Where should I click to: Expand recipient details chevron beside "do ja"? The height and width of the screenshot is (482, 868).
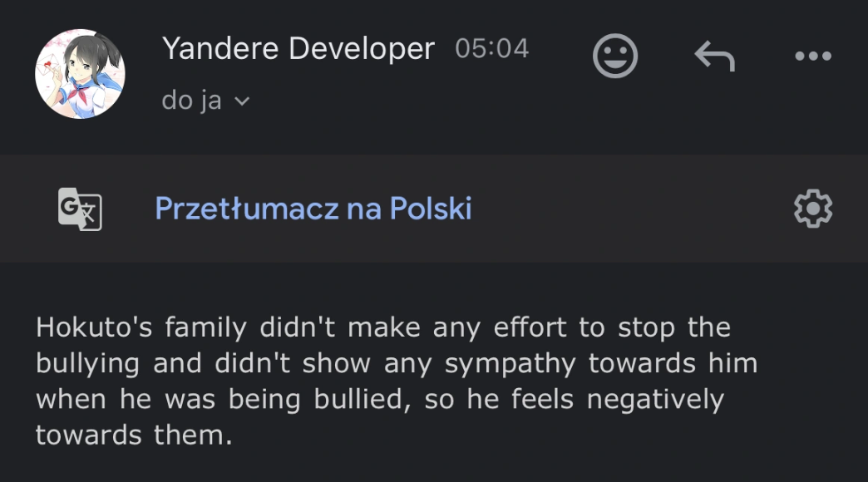pos(242,101)
